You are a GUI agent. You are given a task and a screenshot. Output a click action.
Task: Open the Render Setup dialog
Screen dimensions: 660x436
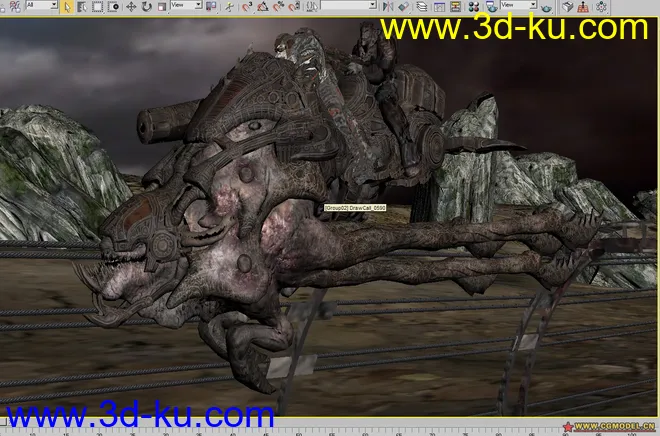point(491,6)
